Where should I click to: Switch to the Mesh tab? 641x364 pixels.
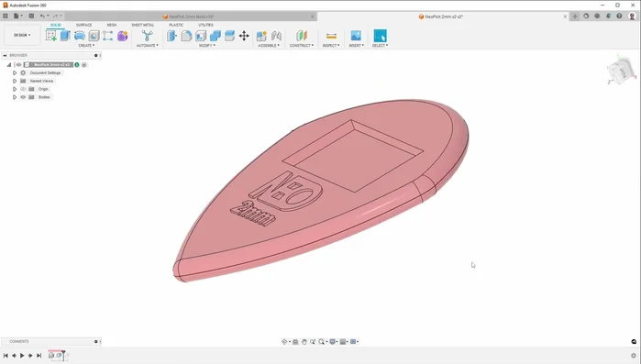pyautogui.click(x=112, y=25)
